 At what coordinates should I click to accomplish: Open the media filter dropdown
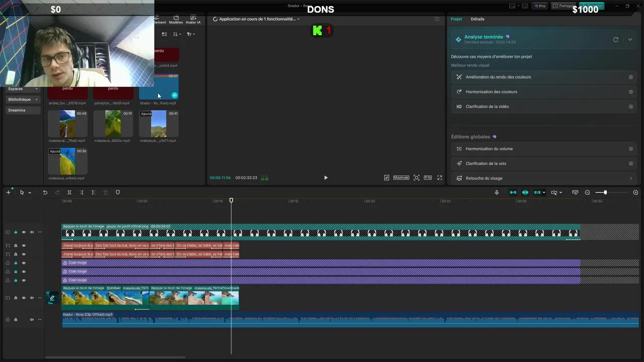click(191, 34)
